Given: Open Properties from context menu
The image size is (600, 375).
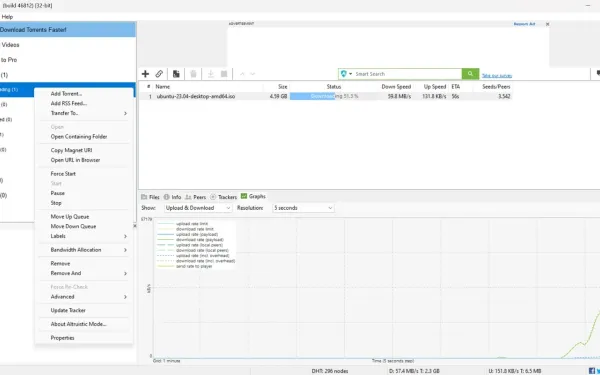Looking at the screenshot, I should coord(62,338).
